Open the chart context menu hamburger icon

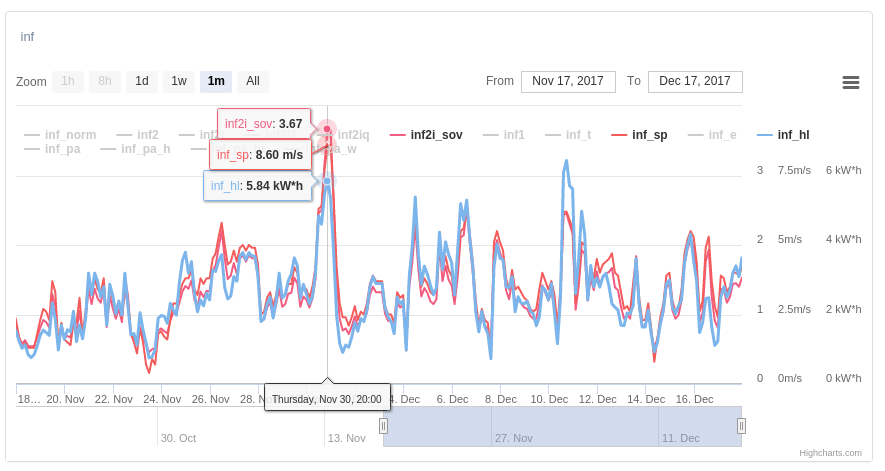(851, 82)
